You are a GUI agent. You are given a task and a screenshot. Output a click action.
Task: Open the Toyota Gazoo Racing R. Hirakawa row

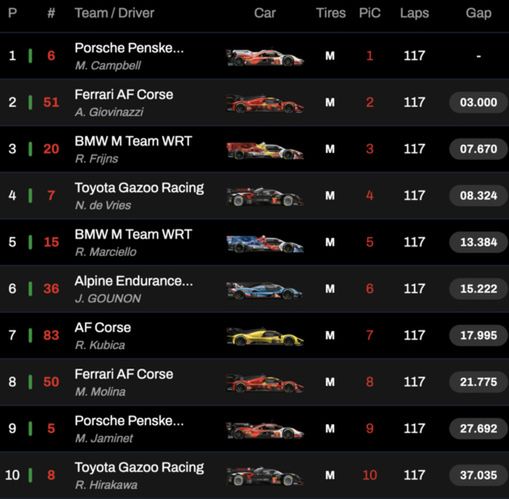point(254,475)
